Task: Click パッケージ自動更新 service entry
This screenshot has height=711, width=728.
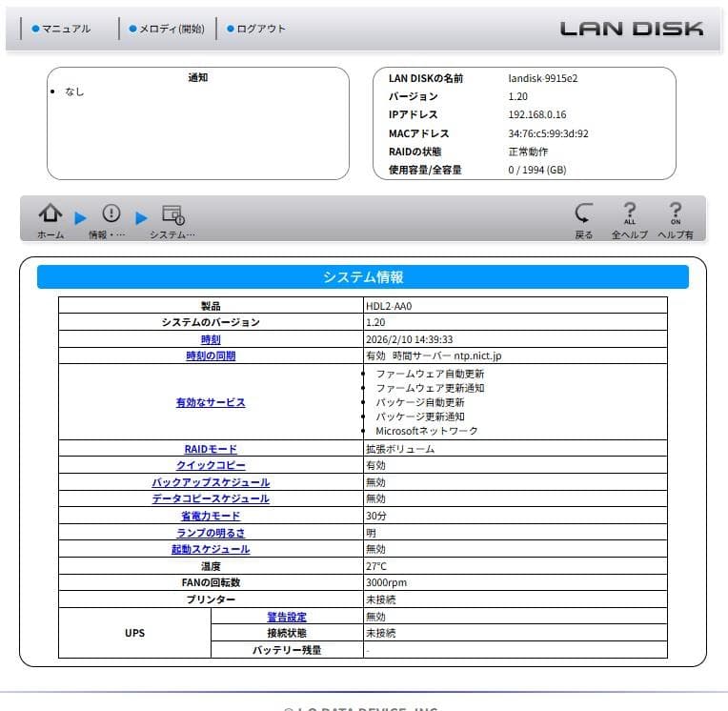Action: tap(420, 402)
